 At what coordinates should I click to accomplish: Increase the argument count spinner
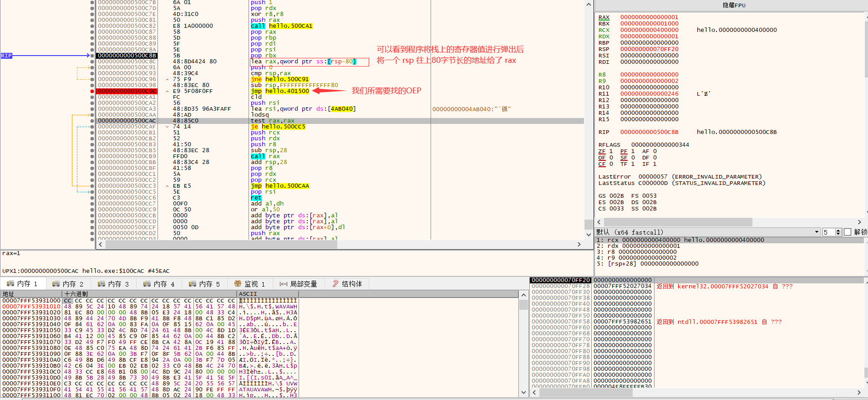(x=838, y=231)
